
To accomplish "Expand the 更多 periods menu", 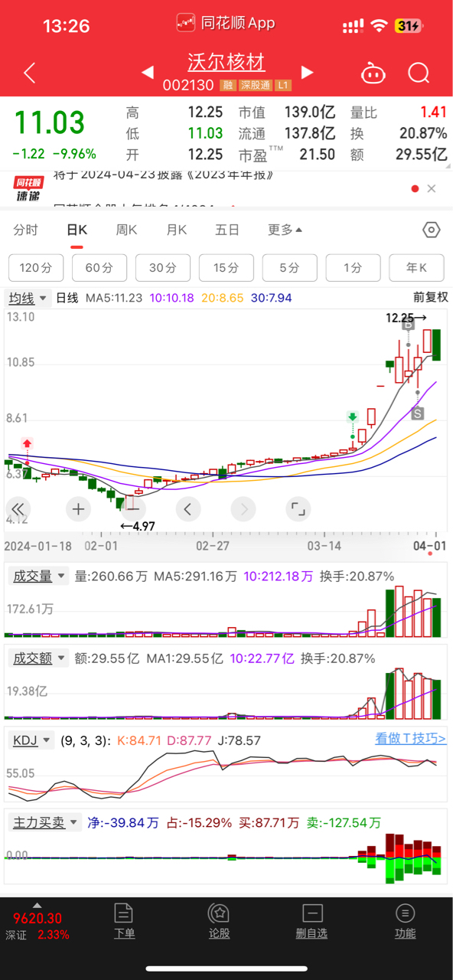I will 285,230.
